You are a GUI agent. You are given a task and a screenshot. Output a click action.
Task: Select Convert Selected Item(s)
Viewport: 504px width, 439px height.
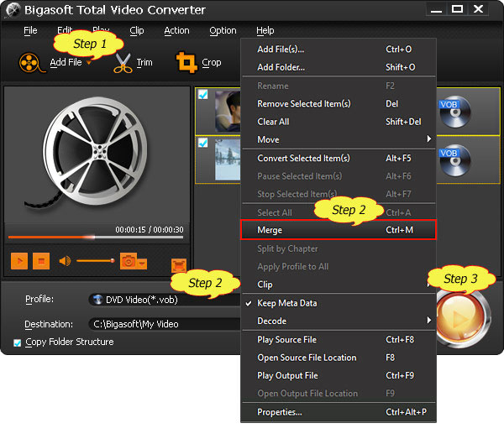tap(339, 158)
